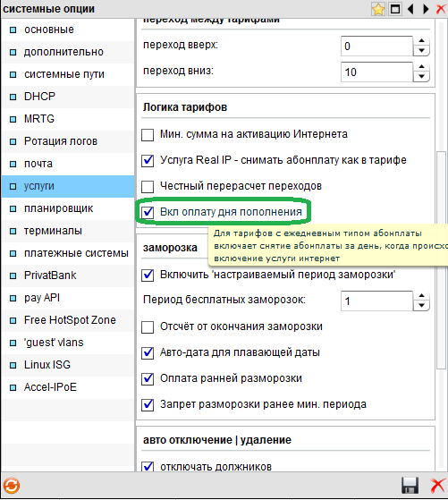Open the основные section
The height and width of the screenshot is (500, 448).
(x=68, y=30)
